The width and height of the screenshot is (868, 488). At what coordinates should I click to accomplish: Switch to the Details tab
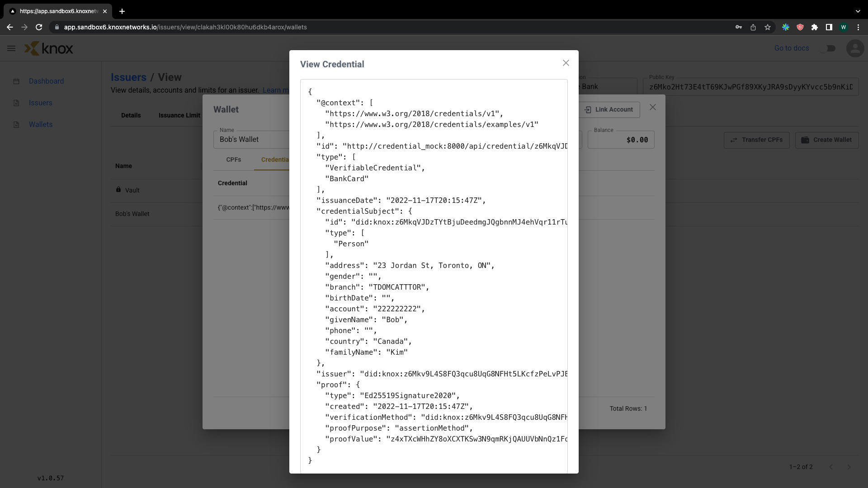pyautogui.click(x=131, y=115)
